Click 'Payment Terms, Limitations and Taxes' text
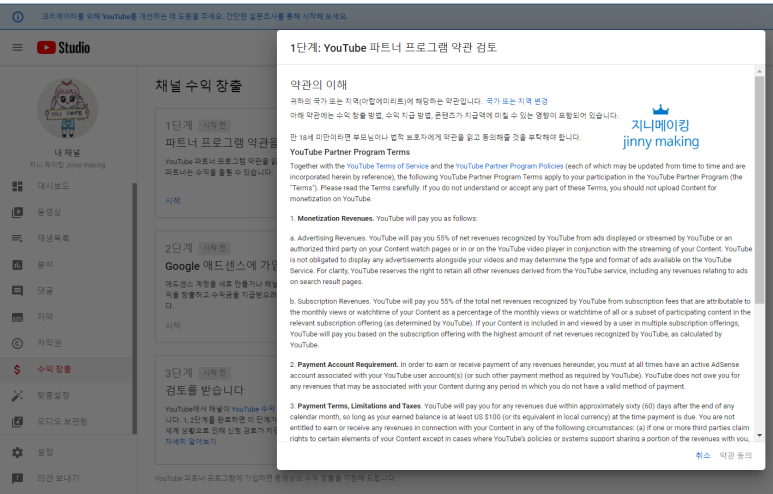Screen dimensions: 773x494 [358, 406]
